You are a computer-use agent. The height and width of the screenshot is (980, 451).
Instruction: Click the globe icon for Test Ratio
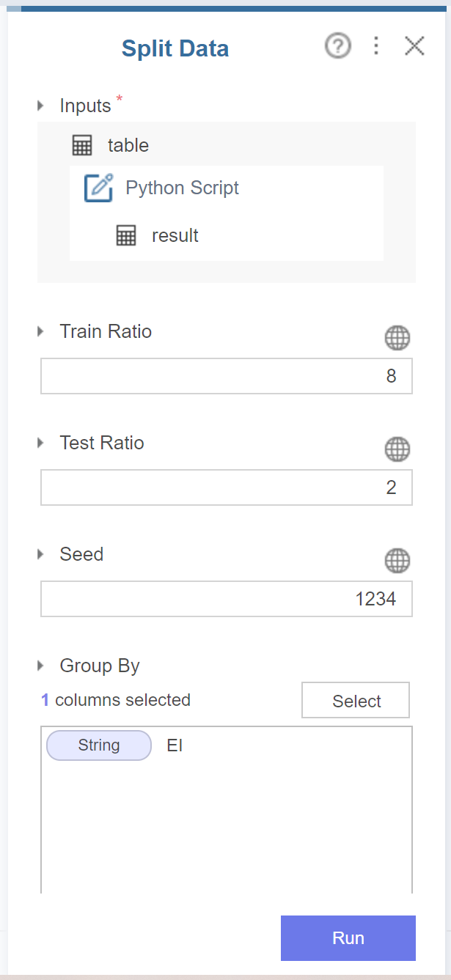click(x=397, y=449)
